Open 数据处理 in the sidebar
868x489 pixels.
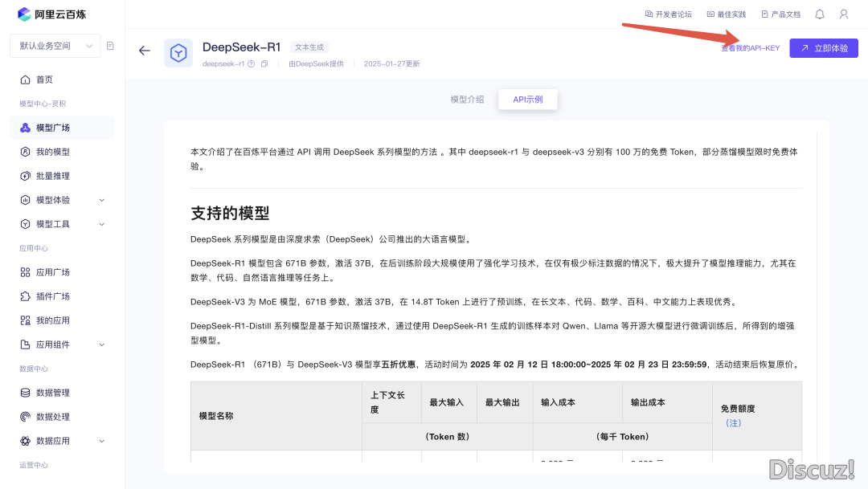tap(52, 417)
